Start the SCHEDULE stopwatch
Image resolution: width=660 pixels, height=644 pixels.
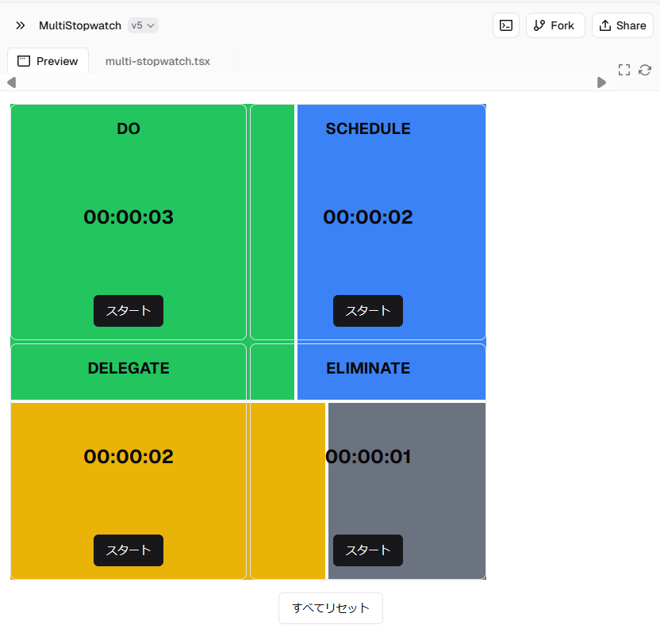368,311
